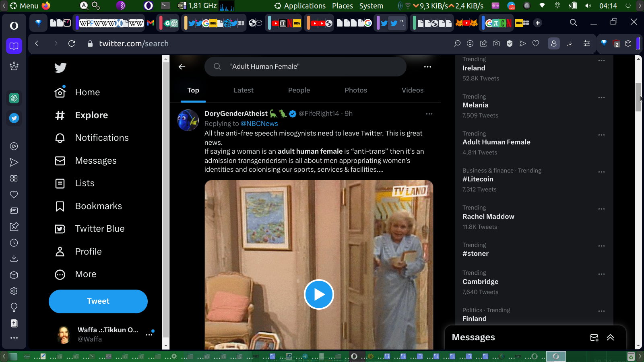The width and height of the screenshot is (644, 362).
Task: Go to Twitter Home
Action: 77,93
